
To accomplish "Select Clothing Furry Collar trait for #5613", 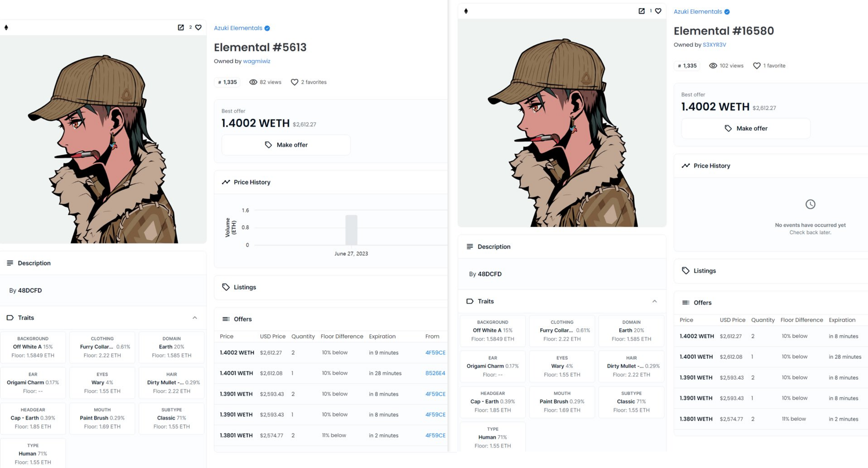I will pyautogui.click(x=102, y=347).
